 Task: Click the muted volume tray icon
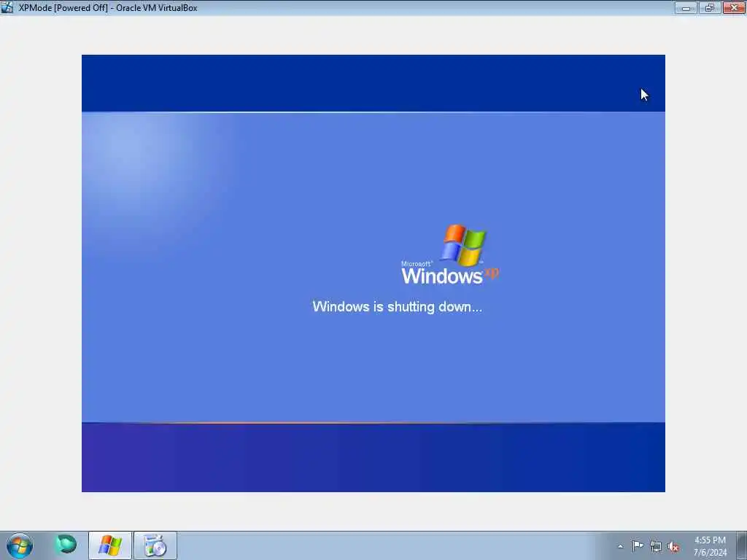tap(673, 546)
